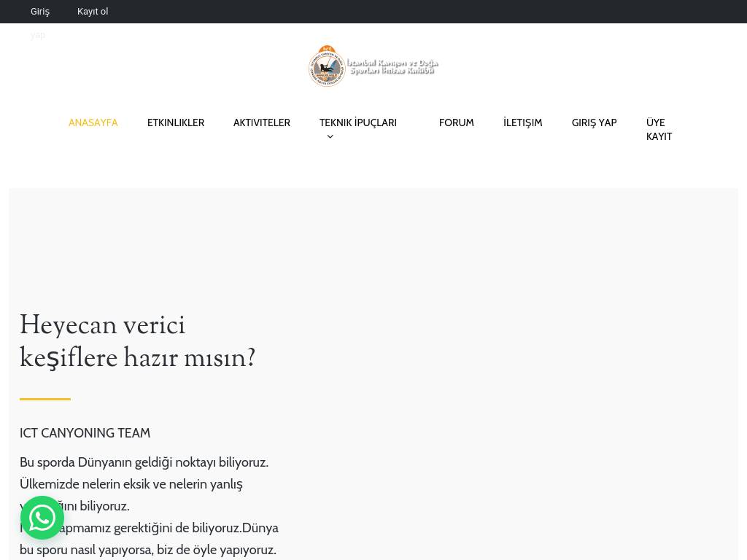Open the Etkinlikler menu item
The width and height of the screenshot is (747, 560).
176,122
